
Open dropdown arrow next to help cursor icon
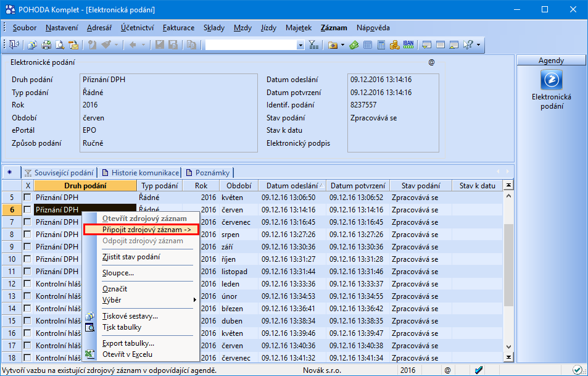(x=478, y=44)
